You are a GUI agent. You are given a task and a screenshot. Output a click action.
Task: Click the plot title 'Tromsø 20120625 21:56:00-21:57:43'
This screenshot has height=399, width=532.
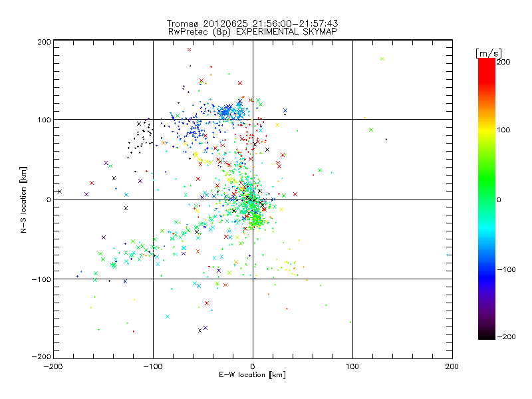[253, 23]
